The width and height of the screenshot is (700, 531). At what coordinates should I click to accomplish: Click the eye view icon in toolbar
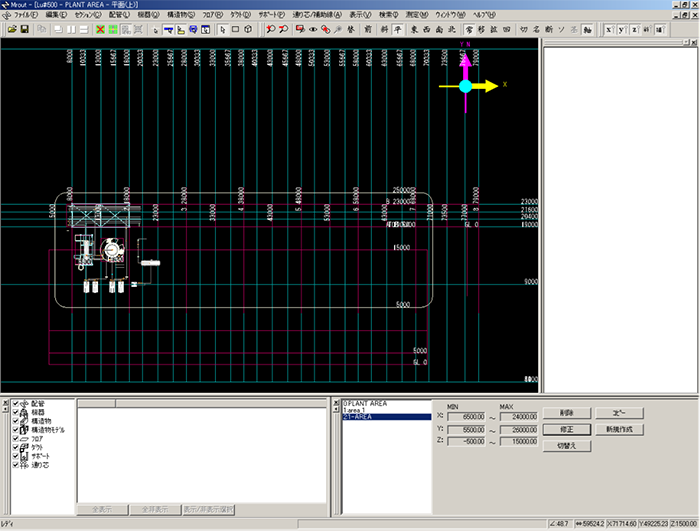click(313, 30)
